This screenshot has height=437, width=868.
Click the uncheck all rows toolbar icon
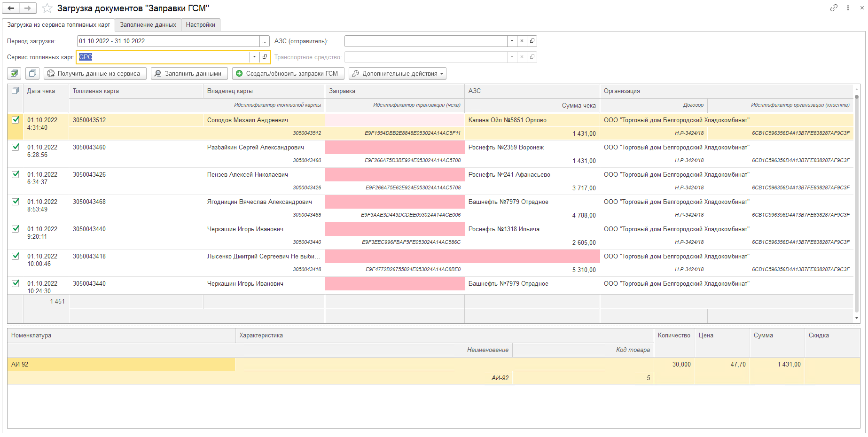pos(32,73)
